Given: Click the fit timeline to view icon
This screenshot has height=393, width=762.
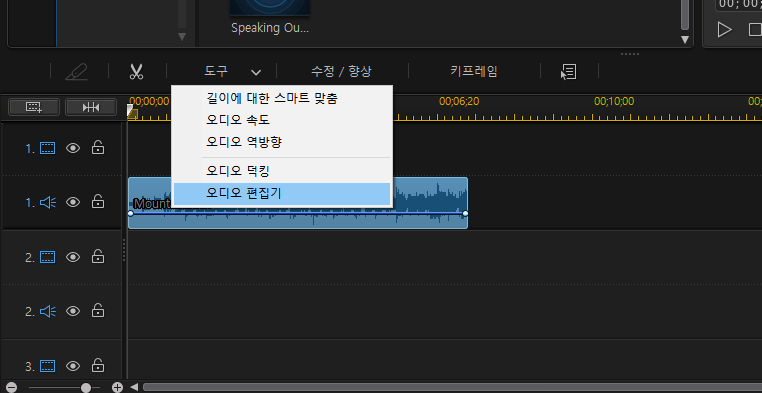Looking at the screenshot, I should pyautogui.click(x=91, y=107).
